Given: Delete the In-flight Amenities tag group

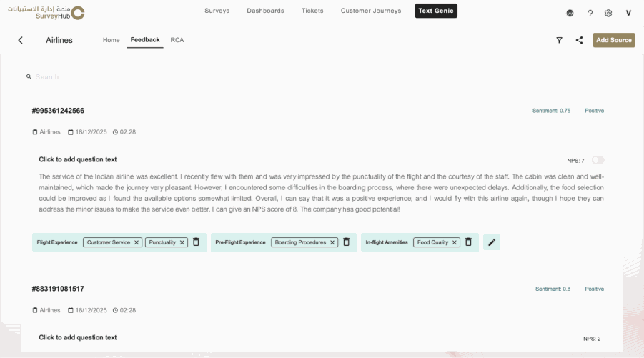Looking at the screenshot, I should pyautogui.click(x=468, y=242).
